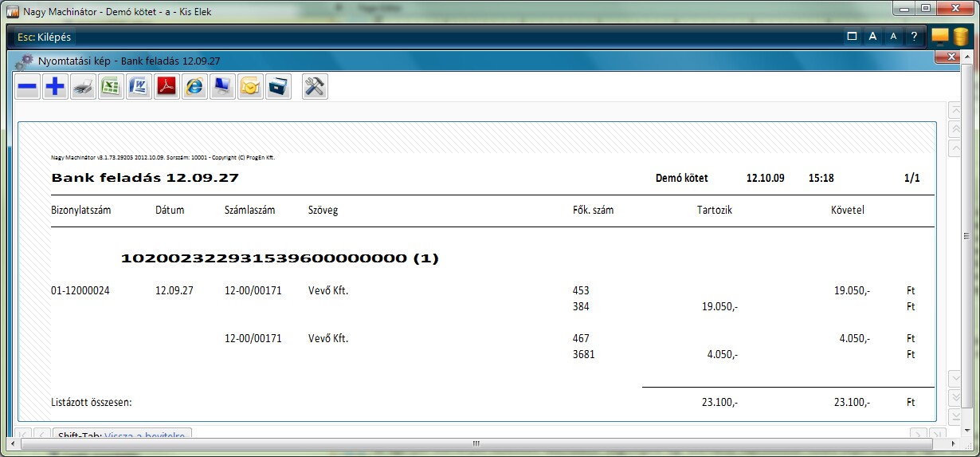
Task: Move up one line with single chevron
Action: pyautogui.click(x=955, y=148)
